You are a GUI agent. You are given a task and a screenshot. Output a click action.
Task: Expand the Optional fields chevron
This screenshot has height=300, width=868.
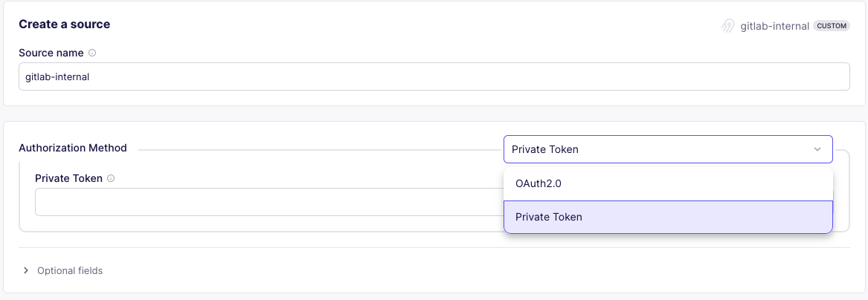point(26,271)
